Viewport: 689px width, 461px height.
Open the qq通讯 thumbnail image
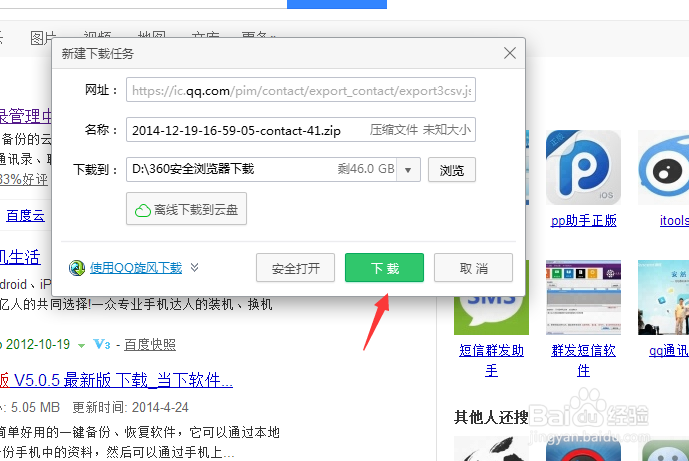tap(664, 298)
